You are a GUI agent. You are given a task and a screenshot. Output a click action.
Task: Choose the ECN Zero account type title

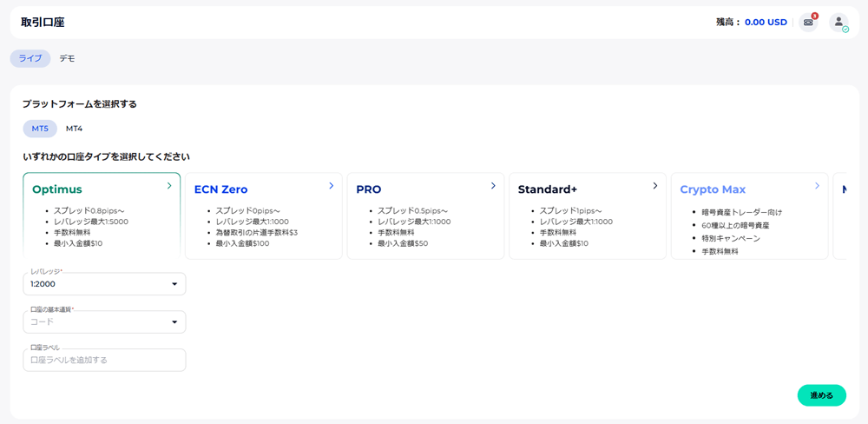point(220,189)
